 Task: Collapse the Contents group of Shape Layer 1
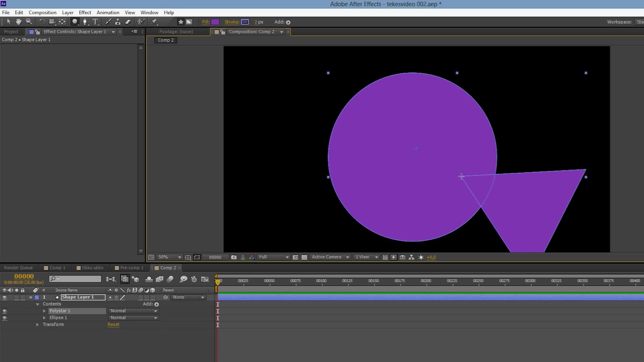pos(37,304)
